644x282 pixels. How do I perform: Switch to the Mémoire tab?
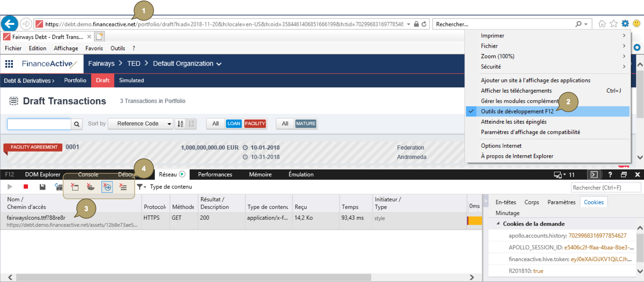[261, 174]
